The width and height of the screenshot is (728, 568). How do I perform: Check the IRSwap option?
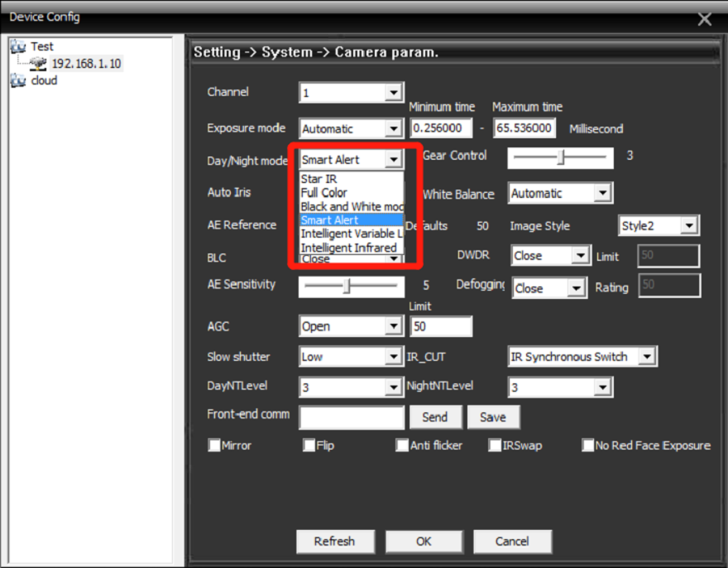coord(495,445)
